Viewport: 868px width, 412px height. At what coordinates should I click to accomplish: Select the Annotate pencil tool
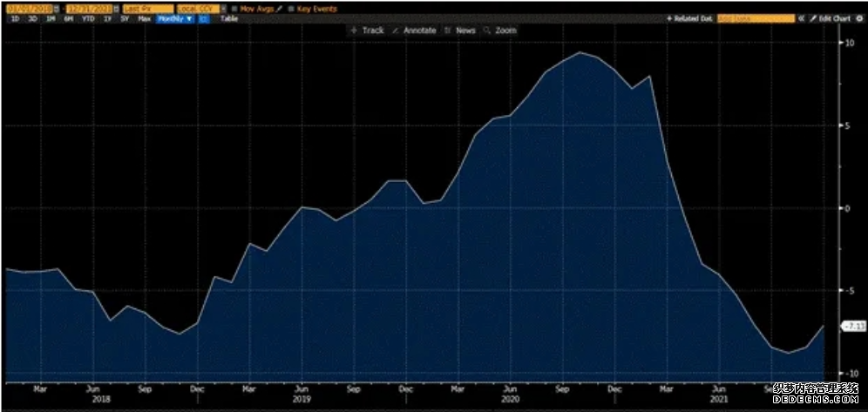[x=414, y=30]
